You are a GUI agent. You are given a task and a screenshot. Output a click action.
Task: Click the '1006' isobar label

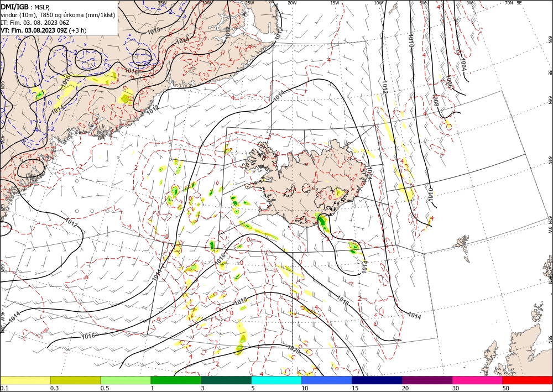point(449,82)
